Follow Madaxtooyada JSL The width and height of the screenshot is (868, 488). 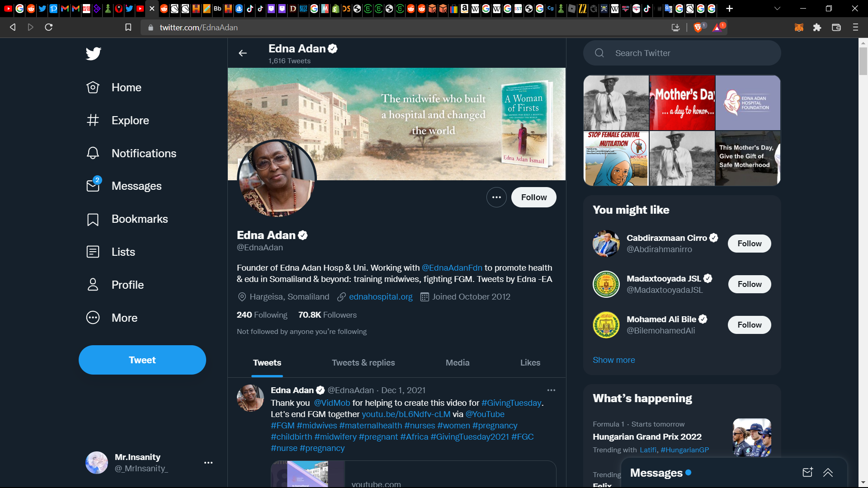pyautogui.click(x=750, y=284)
